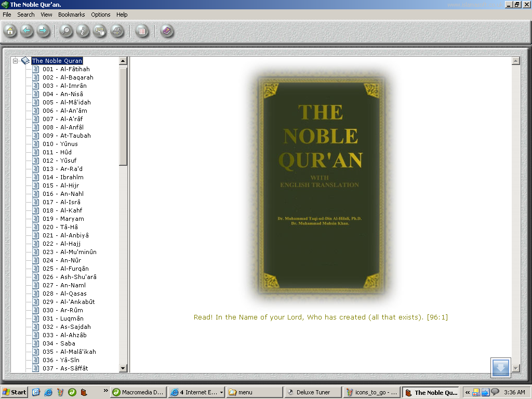The width and height of the screenshot is (532, 399).
Task: Launch Internet Explorer from the quick launch bar
Action: point(48,392)
